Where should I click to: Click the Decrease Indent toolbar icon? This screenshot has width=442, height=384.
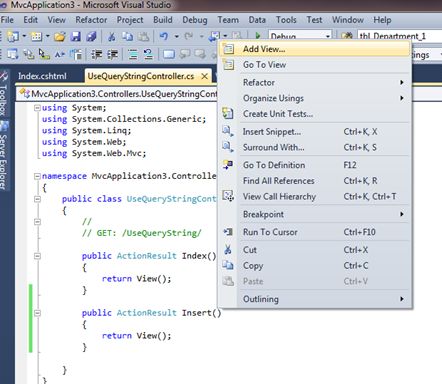(97, 54)
